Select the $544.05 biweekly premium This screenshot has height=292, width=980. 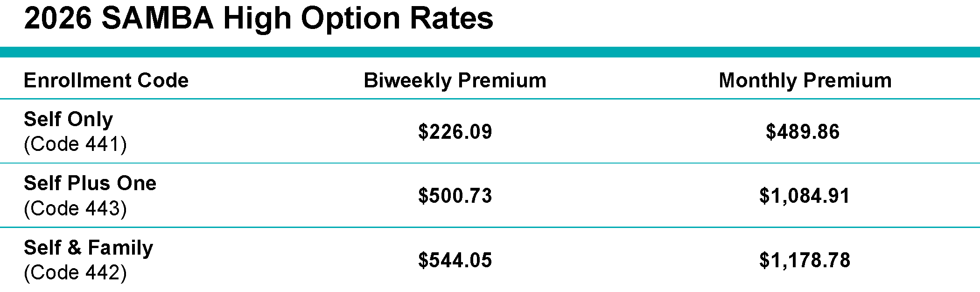pyautogui.click(x=455, y=260)
